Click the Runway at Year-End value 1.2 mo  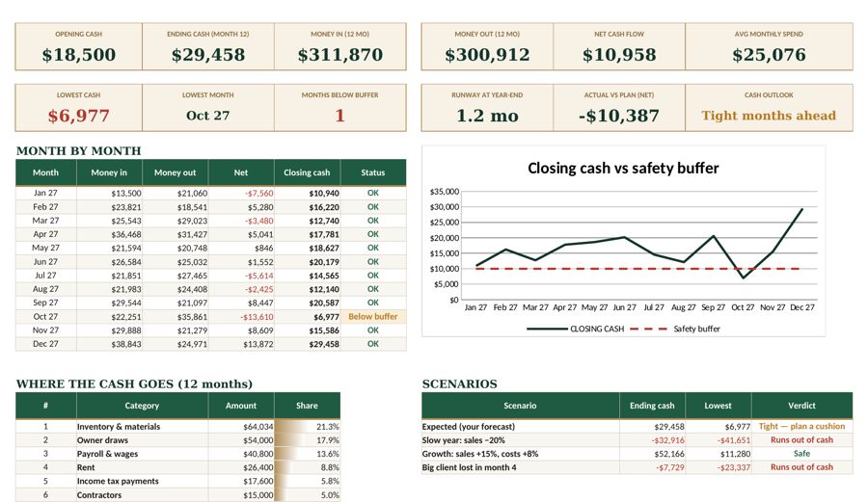pos(487,116)
